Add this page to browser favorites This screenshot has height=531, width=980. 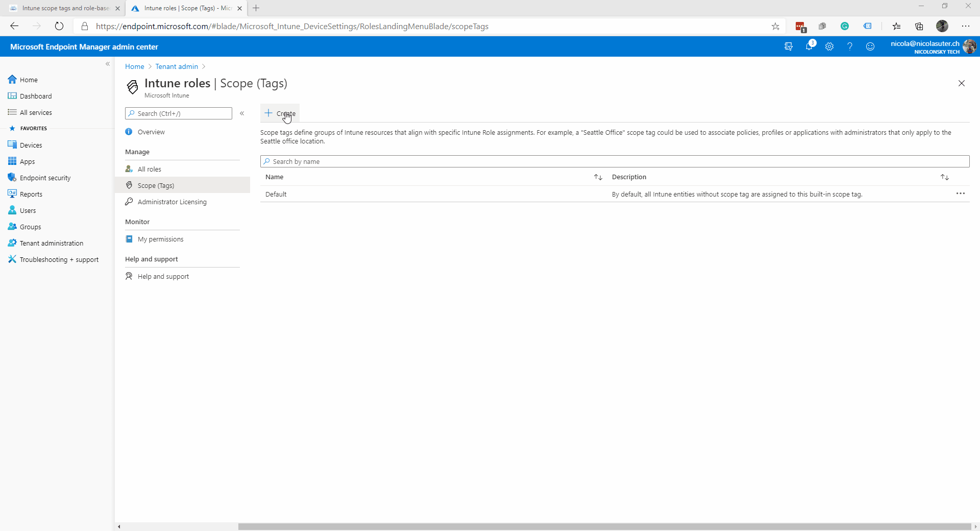coord(775,26)
